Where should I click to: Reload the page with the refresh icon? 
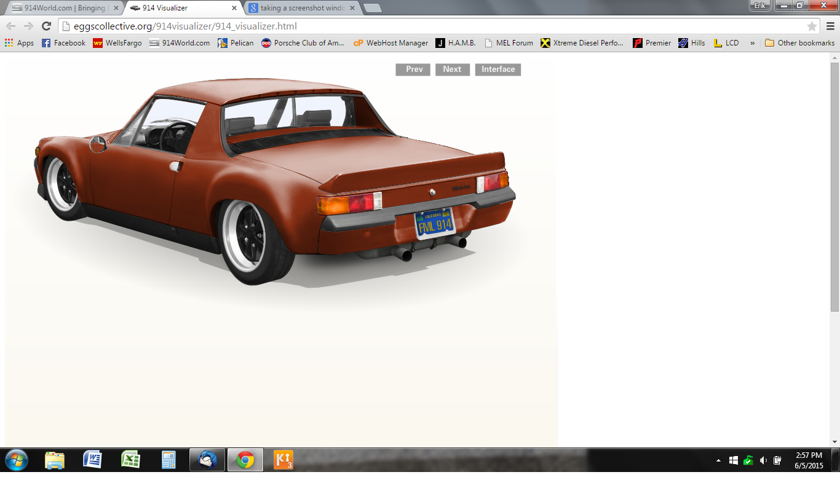click(46, 26)
